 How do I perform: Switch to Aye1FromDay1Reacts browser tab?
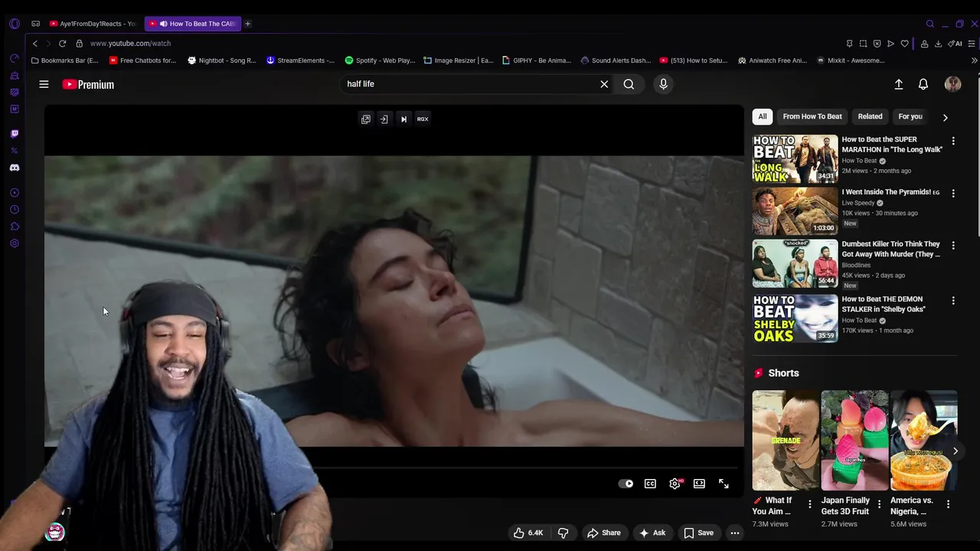click(x=92, y=24)
